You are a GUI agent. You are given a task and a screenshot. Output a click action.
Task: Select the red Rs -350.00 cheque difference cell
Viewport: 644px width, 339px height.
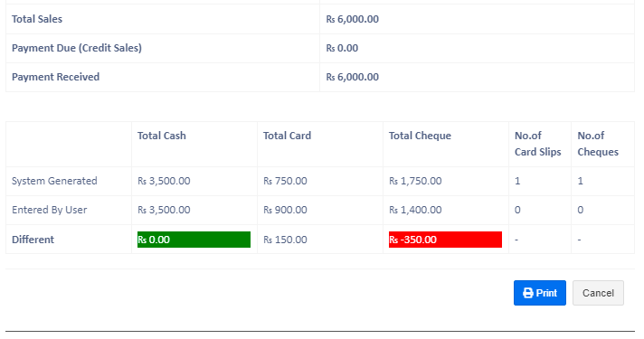tap(445, 240)
